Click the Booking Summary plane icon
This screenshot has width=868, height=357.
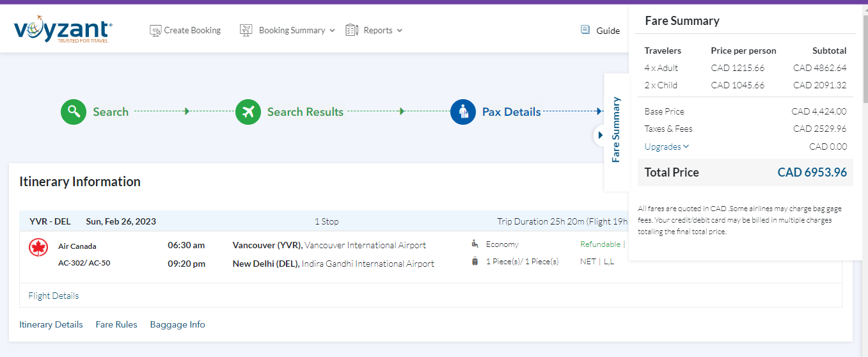(x=246, y=30)
